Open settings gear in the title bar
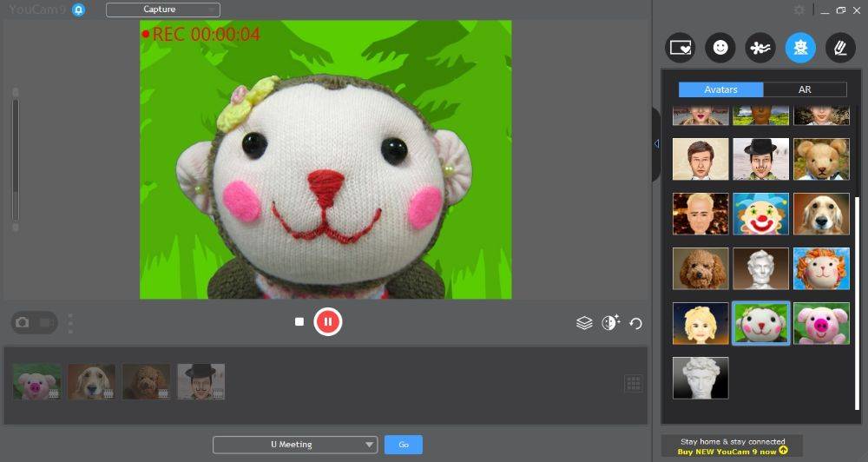Image resolution: width=868 pixels, height=462 pixels. pos(799,10)
